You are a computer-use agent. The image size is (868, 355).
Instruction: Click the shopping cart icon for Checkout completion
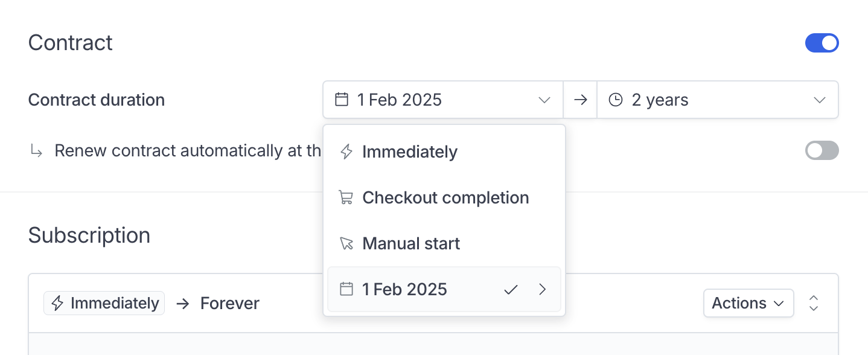346,197
